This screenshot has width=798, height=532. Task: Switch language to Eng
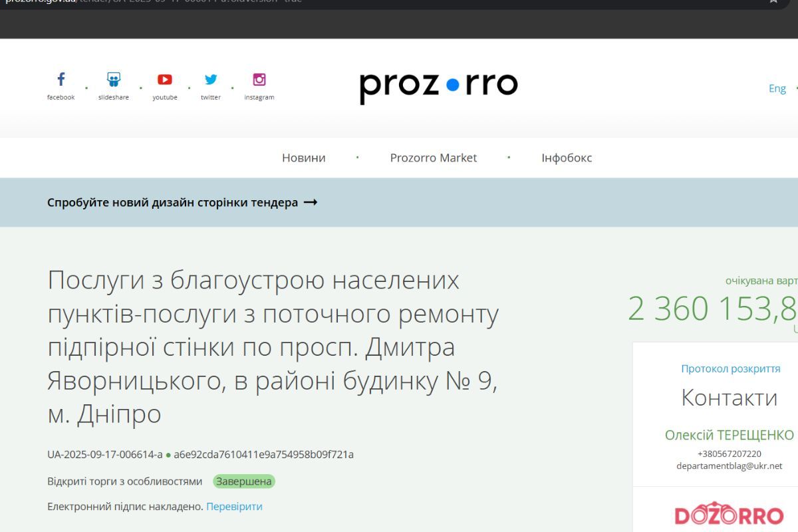(777, 88)
